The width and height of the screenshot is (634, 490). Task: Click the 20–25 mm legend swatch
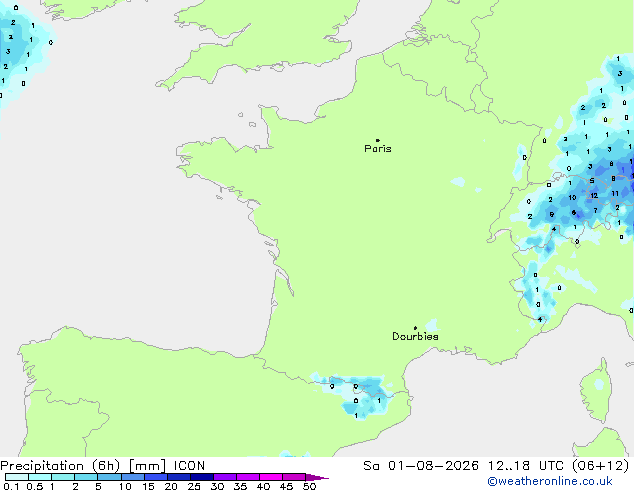pos(178,477)
